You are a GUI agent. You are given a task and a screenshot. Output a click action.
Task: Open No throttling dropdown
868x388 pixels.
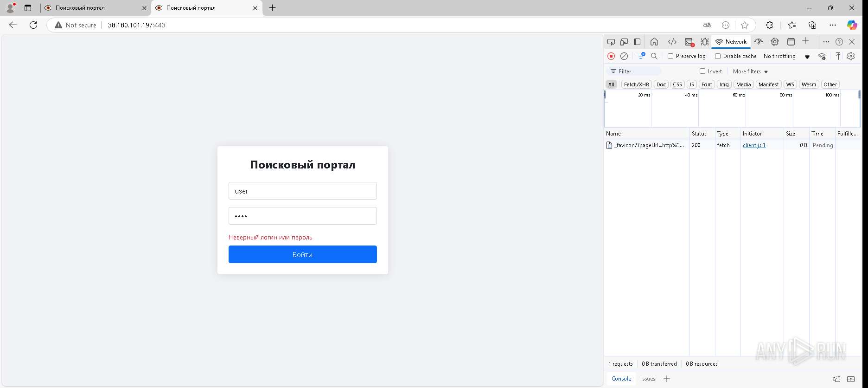786,56
